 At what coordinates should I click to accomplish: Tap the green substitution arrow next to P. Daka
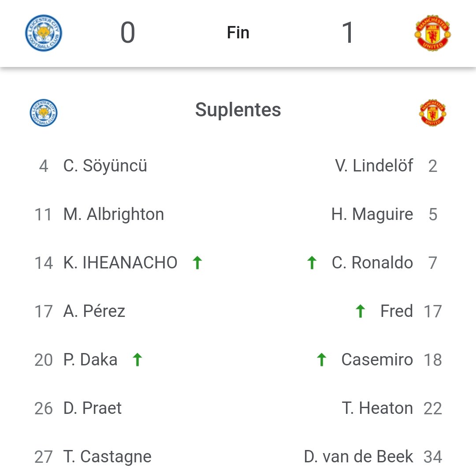pyautogui.click(x=138, y=360)
